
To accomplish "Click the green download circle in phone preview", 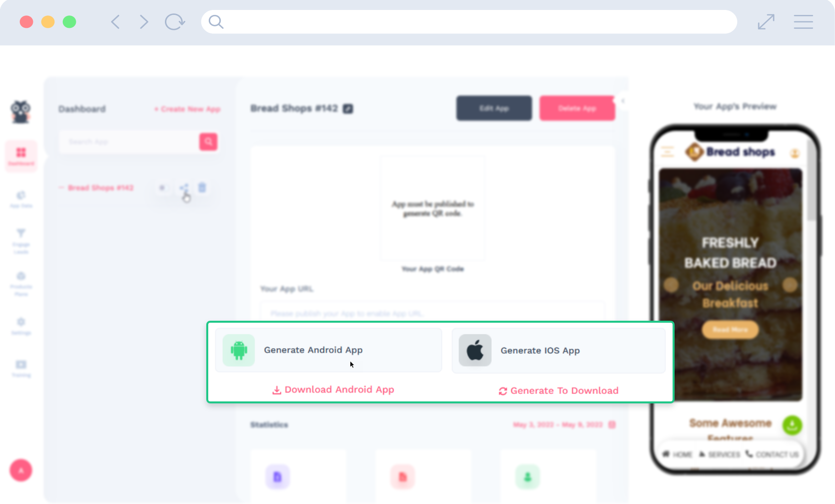I will [792, 425].
